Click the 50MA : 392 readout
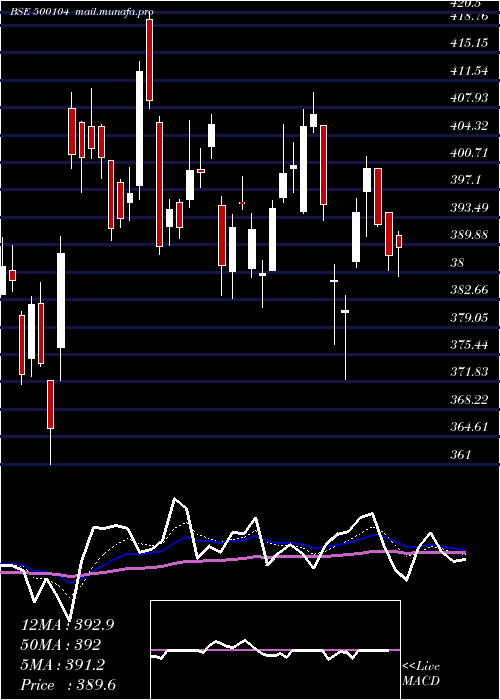Image resolution: width=500 pixels, height=700 pixels. pyautogui.click(x=61, y=645)
